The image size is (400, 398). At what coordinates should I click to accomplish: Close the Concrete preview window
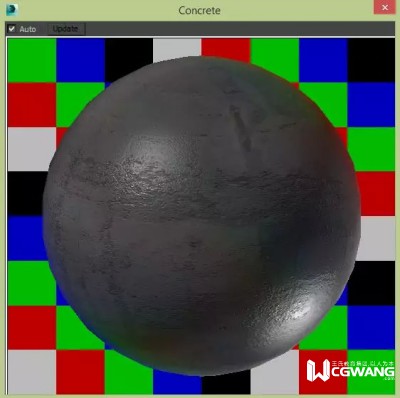pyautogui.click(x=384, y=7)
